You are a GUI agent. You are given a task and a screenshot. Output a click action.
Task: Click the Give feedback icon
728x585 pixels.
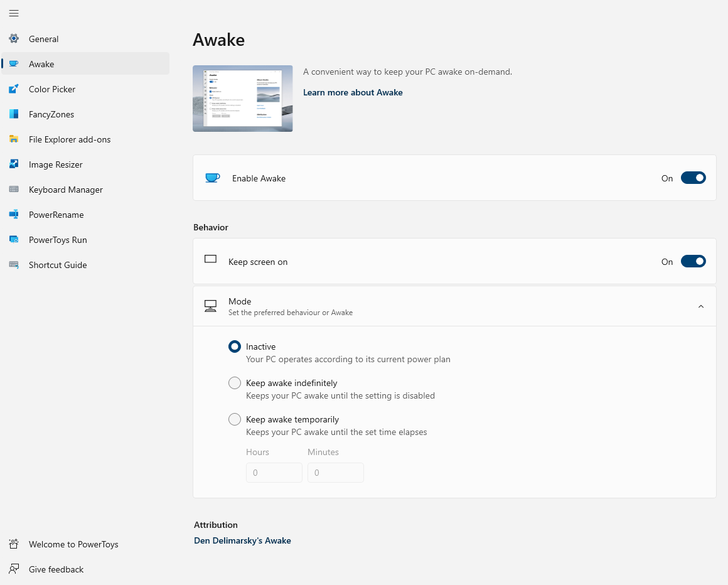coord(14,569)
